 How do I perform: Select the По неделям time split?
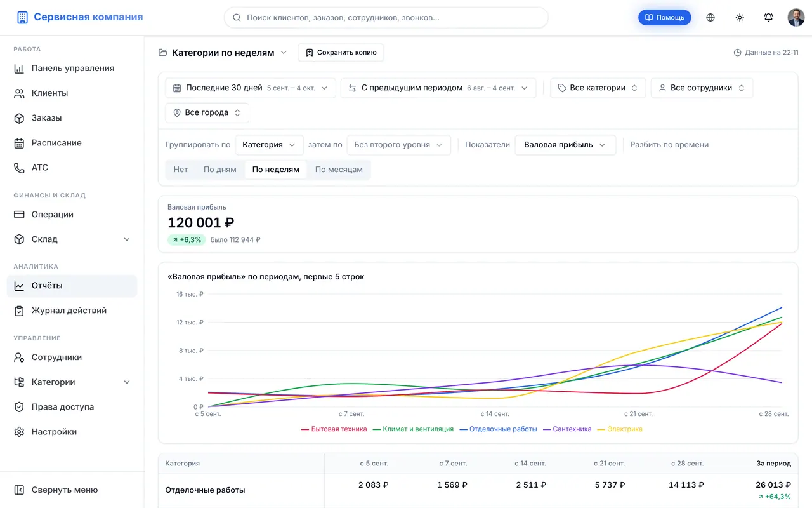276,170
